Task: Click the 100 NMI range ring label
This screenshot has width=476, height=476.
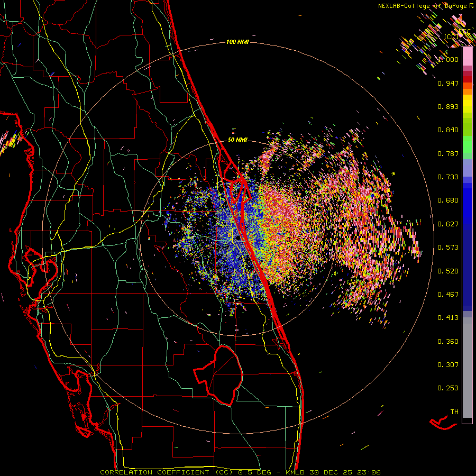Action: (237, 42)
